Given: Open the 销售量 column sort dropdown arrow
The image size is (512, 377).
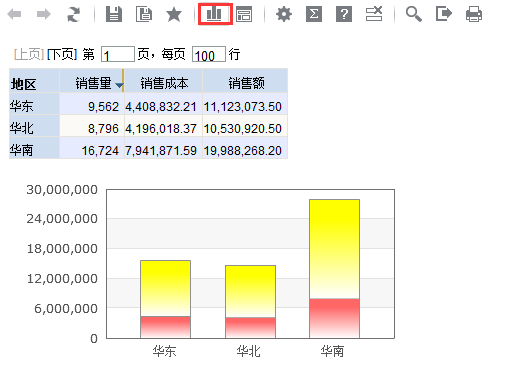Looking at the screenshot, I should (x=119, y=85).
